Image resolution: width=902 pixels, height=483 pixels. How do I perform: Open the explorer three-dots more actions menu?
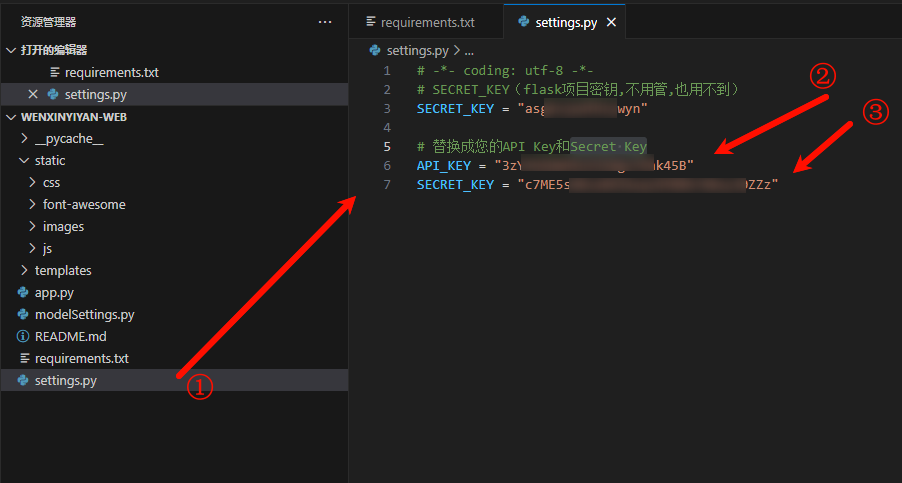point(324,21)
